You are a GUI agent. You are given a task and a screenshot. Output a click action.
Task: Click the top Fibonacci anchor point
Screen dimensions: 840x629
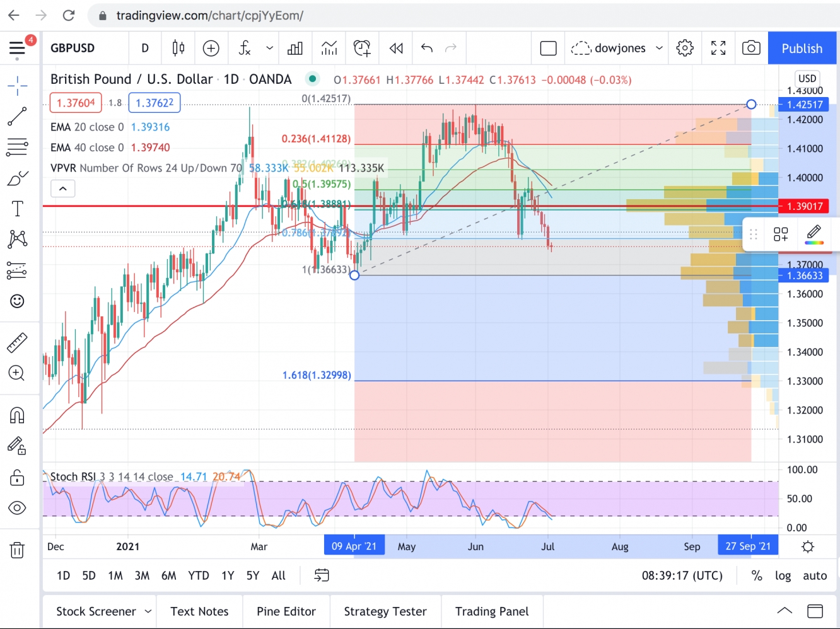[x=751, y=104]
